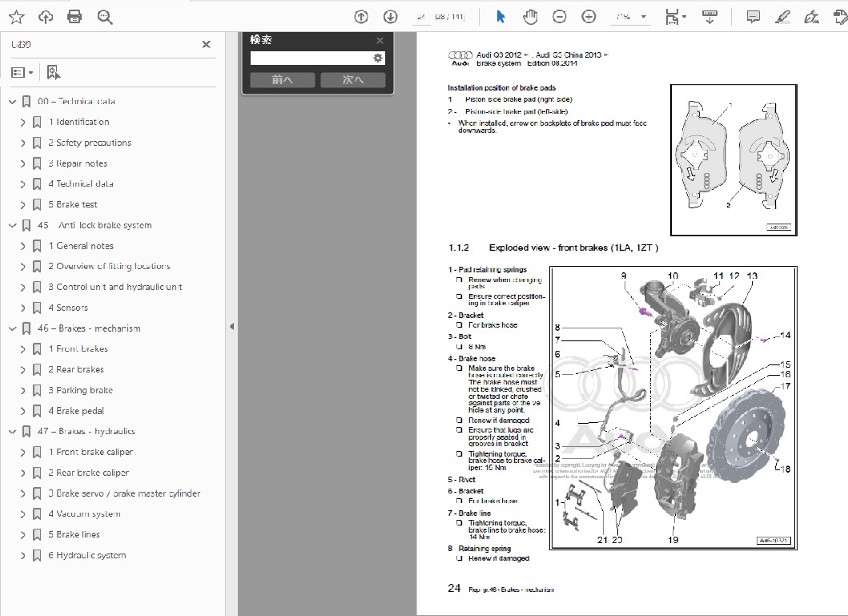This screenshot has width=848, height=616.
Task: Click the zoom out minus icon
Action: [560, 17]
